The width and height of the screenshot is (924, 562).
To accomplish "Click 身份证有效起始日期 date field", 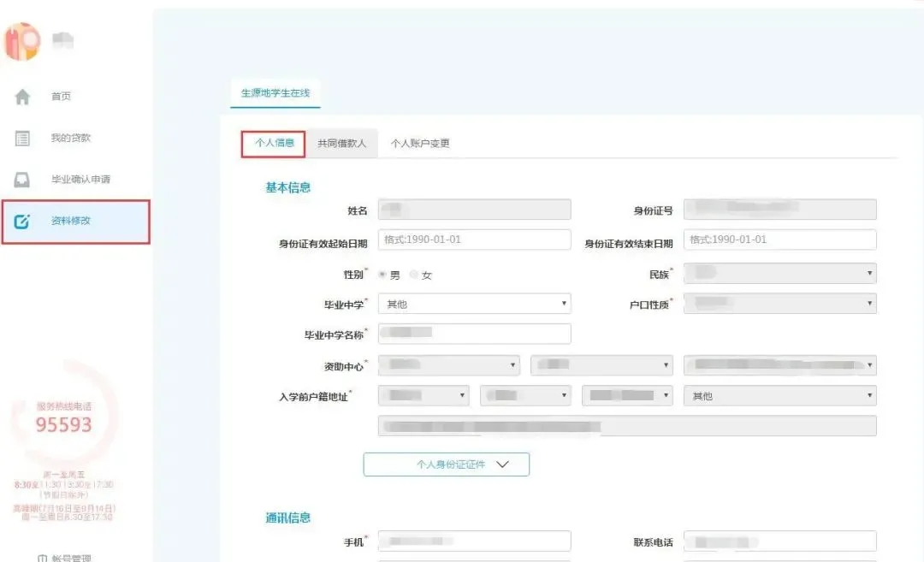I will [474, 240].
